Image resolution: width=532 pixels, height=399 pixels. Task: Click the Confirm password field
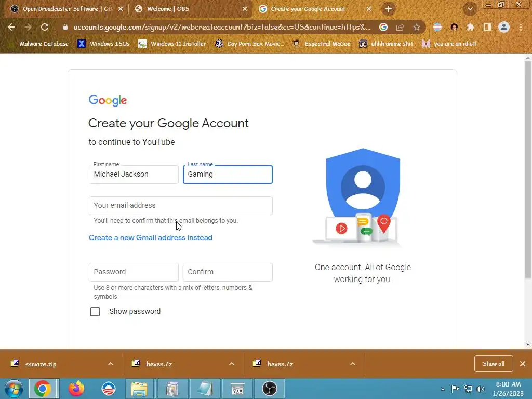tap(228, 272)
